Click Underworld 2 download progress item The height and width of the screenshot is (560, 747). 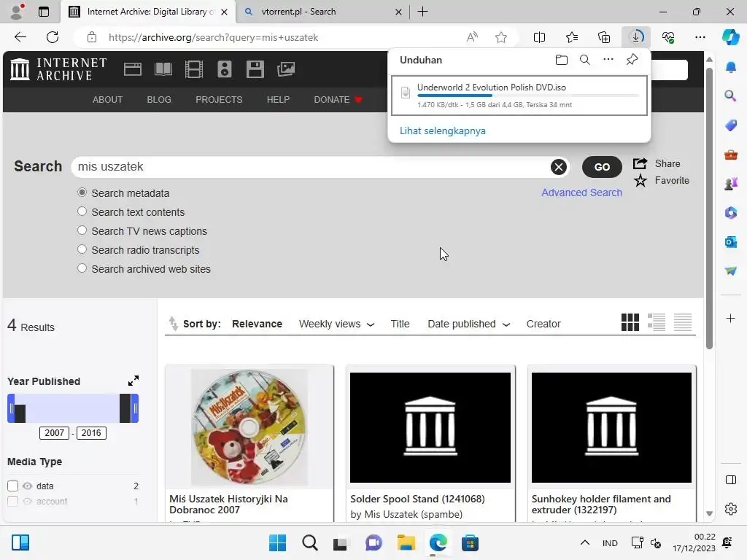point(519,96)
